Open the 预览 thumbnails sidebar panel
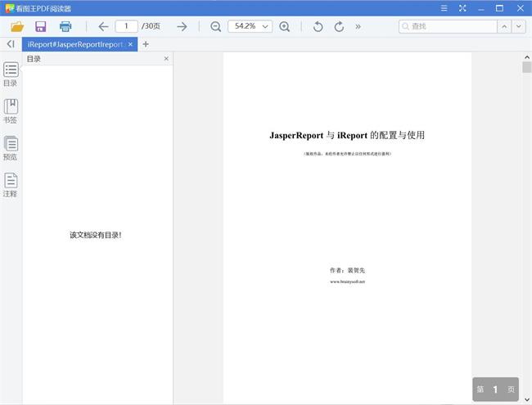 pos(11,148)
